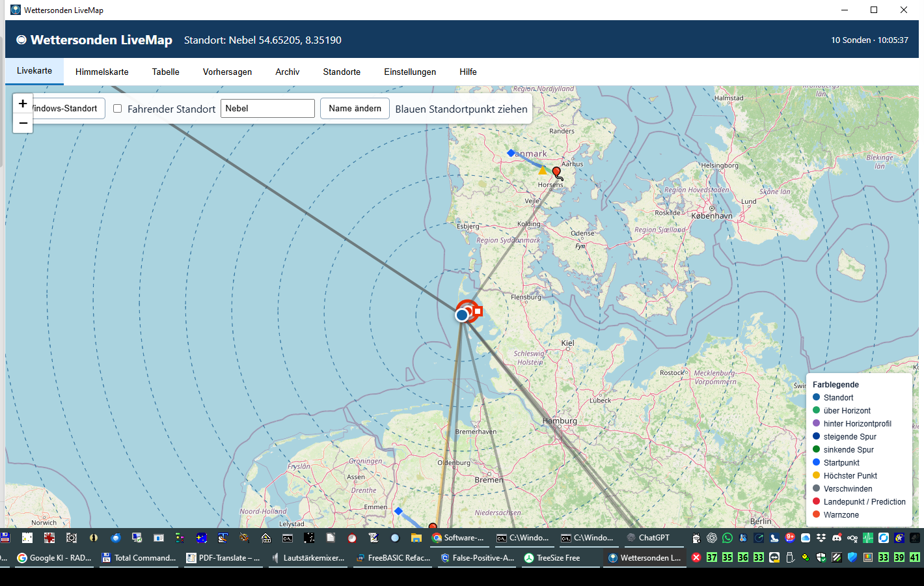Screen dimensions: 924x586
Task: Click the TeamViewer tray icon
Action: (774, 557)
